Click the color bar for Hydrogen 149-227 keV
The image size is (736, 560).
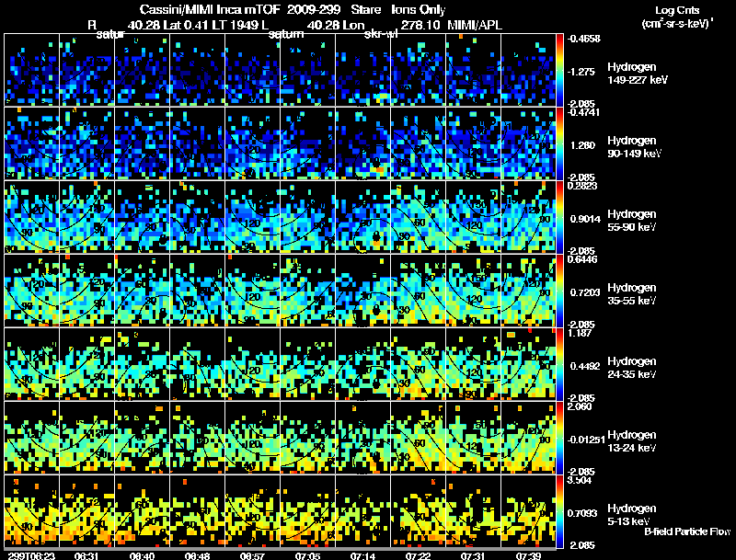[559, 70]
